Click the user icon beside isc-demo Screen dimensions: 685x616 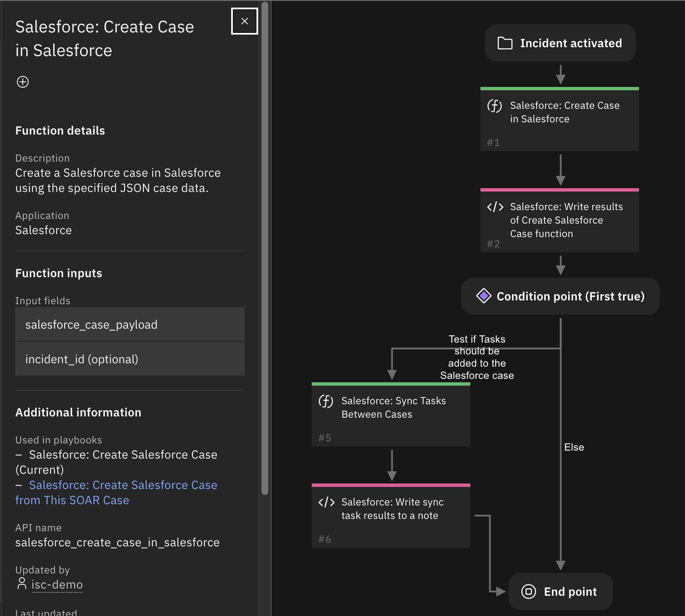point(22,584)
